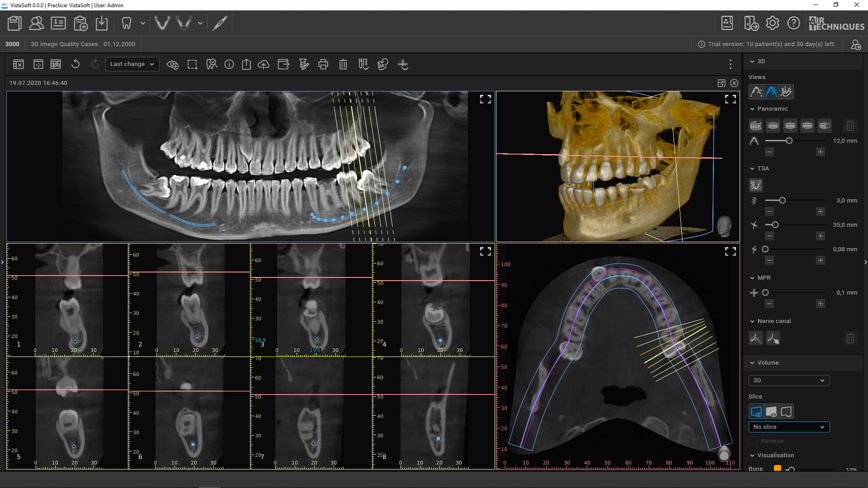The image size is (868, 488).
Task: Open the patient ID card icon
Action: [x=58, y=23]
